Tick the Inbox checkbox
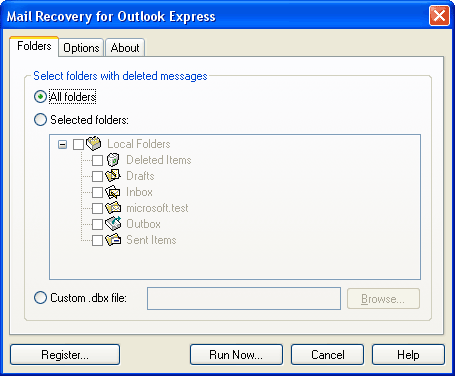Viewport: 455px width, 376px height. pos(97,192)
